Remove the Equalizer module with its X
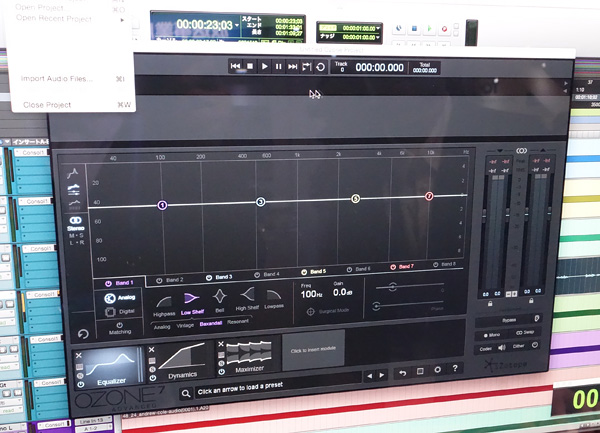This screenshot has width=600, height=433. (x=79, y=355)
